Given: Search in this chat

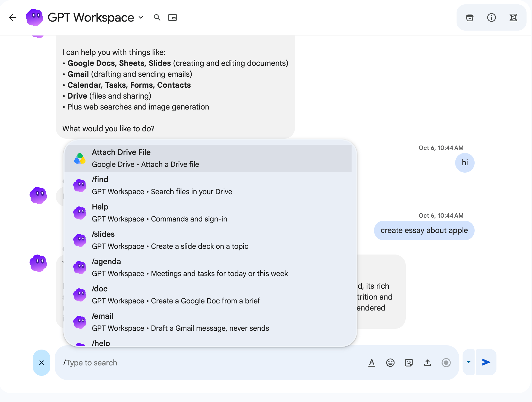Looking at the screenshot, I should tap(157, 17).
